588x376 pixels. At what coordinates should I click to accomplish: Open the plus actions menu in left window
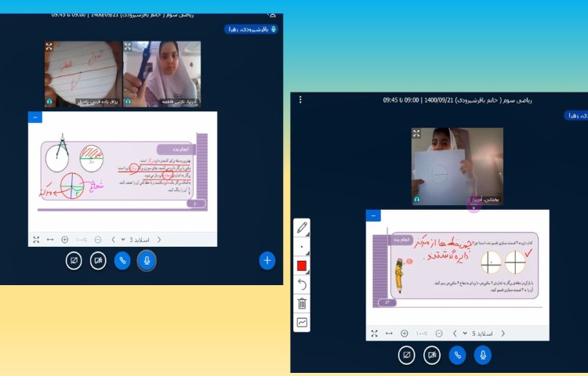coord(267,261)
